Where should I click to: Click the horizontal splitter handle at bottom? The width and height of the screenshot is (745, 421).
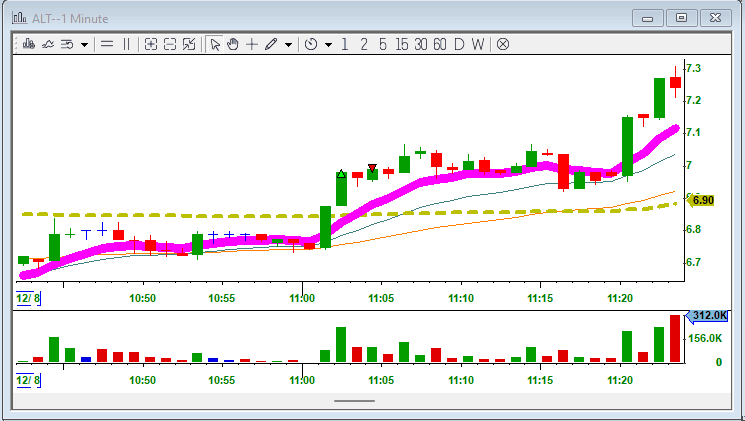(354, 401)
